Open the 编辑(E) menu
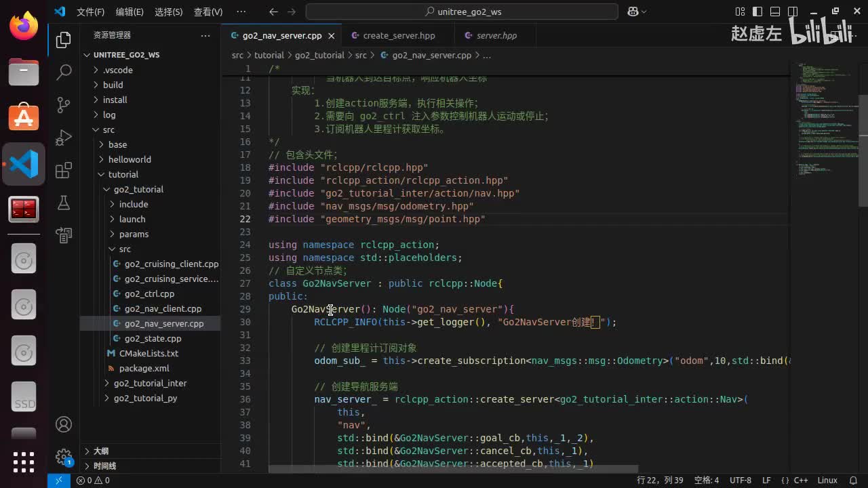This screenshot has width=868, height=488. point(130,12)
